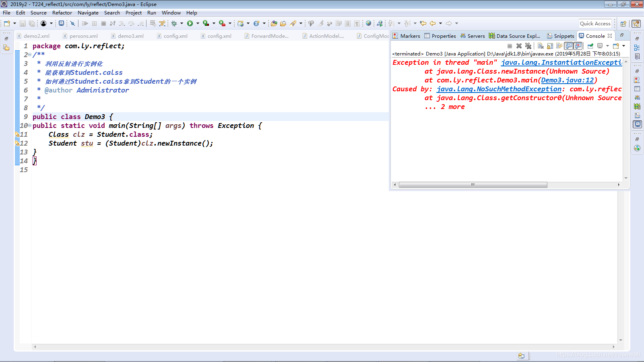Click the Save All icon
The height and width of the screenshot is (362, 644).
point(32,23)
